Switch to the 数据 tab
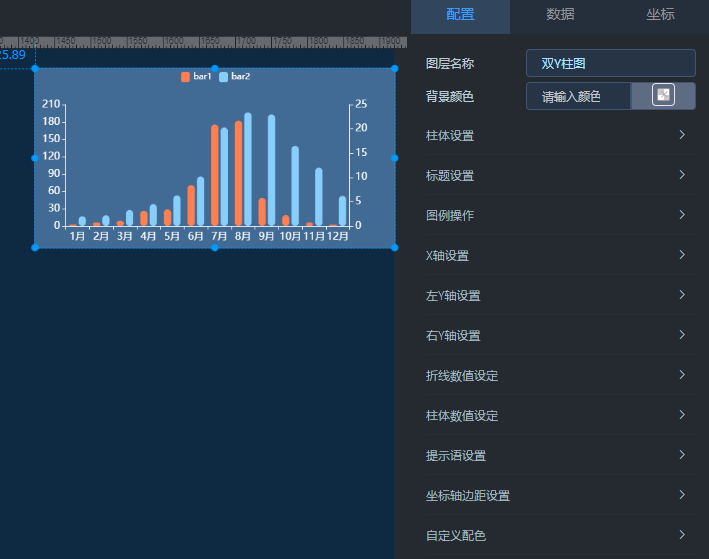The height and width of the screenshot is (559, 709). [x=560, y=15]
